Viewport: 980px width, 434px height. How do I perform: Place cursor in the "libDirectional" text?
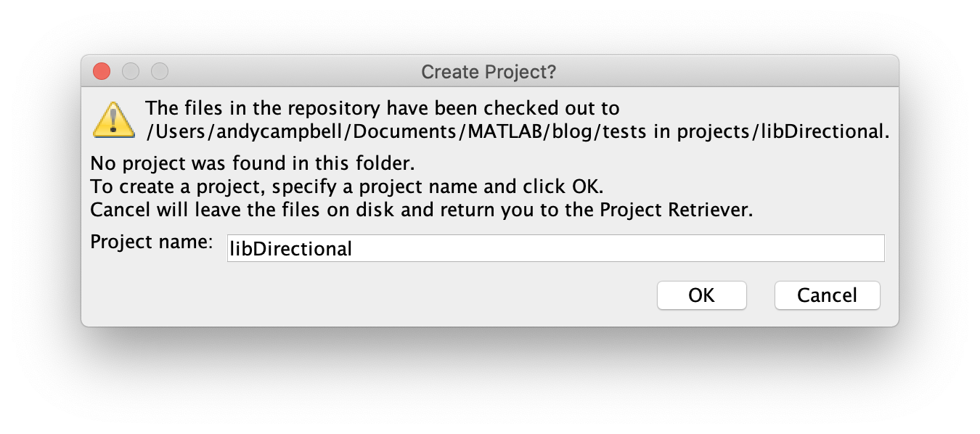[x=290, y=249]
